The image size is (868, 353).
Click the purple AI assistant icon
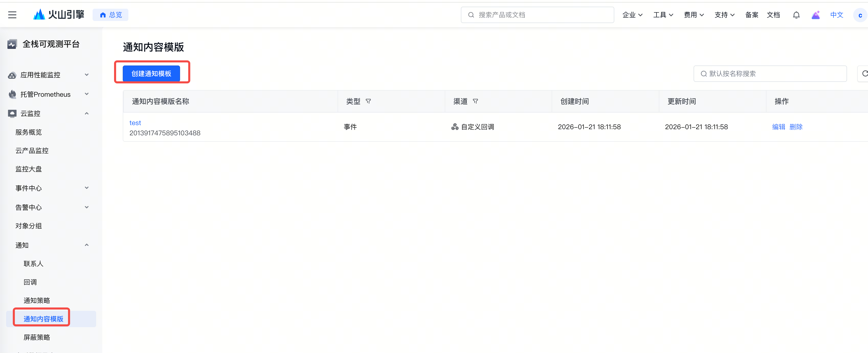tap(815, 15)
